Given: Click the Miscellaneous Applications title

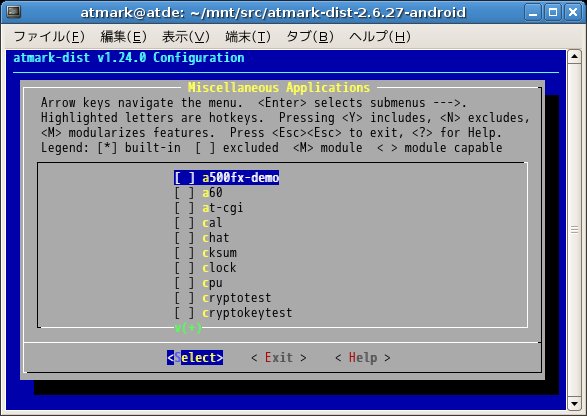Looking at the screenshot, I should [279, 88].
